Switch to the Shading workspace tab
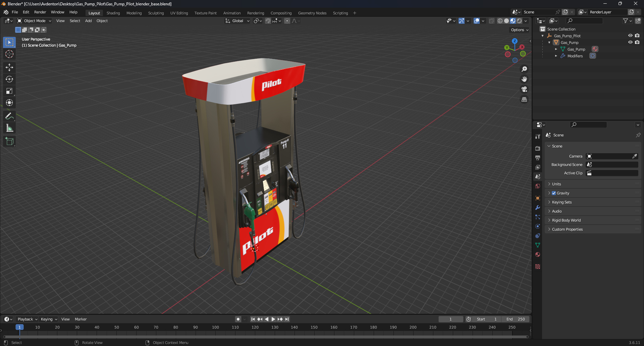The height and width of the screenshot is (346, 644). tap(113, 13)
